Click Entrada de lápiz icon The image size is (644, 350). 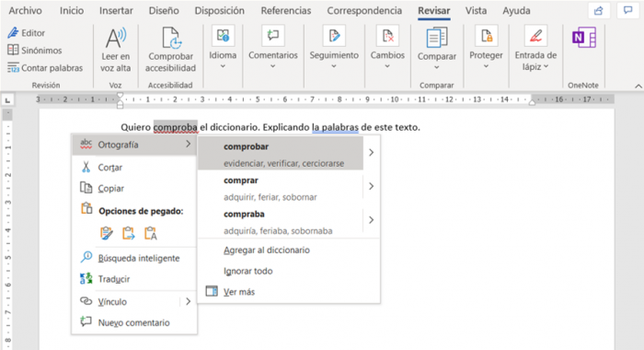(535, 36)
